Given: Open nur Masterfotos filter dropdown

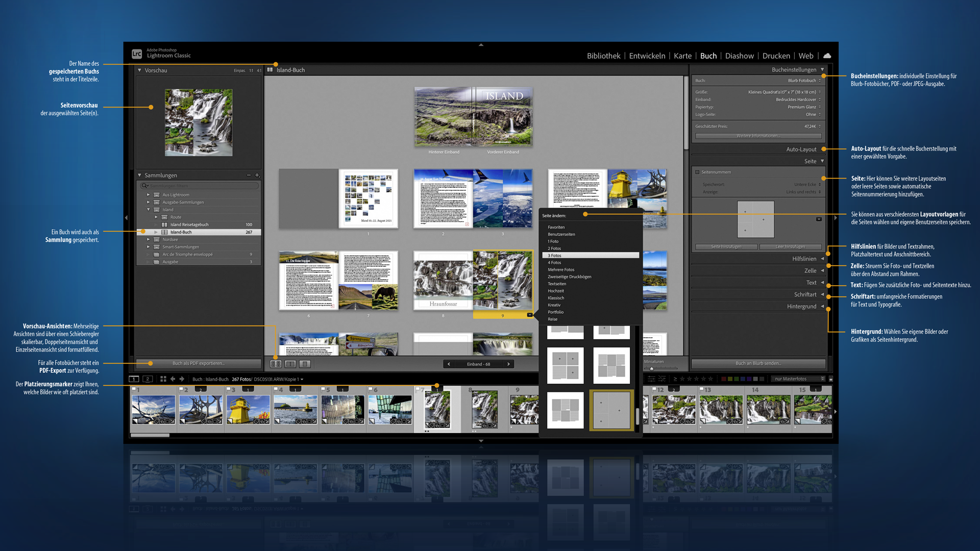Looking at the screenshot, I should pyautogui.click(x=799, y=379).
